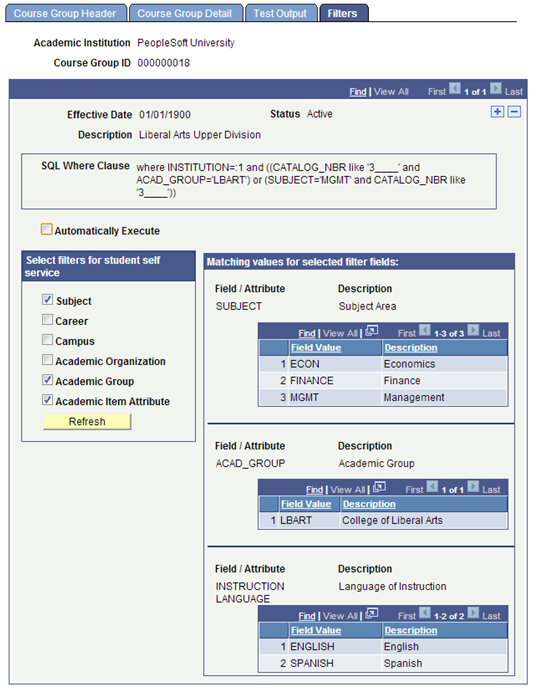The image size is (533, 691).
Task: Click the SQL Where Clause text
Action: point(301,180)
